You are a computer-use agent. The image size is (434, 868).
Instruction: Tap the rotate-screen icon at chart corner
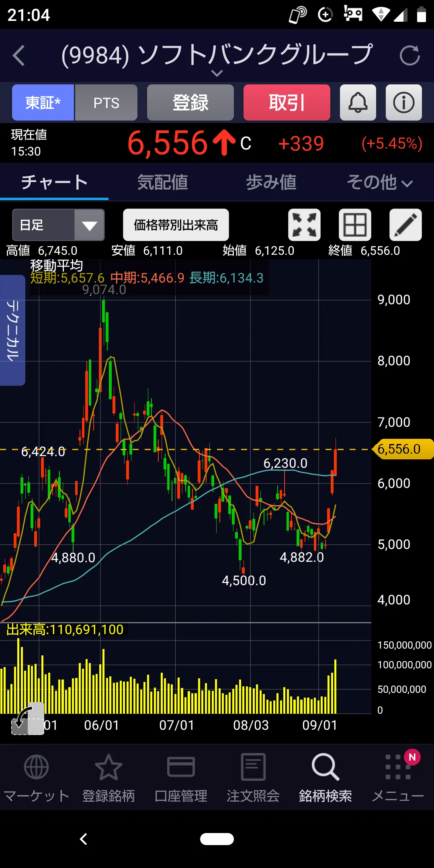27,719
